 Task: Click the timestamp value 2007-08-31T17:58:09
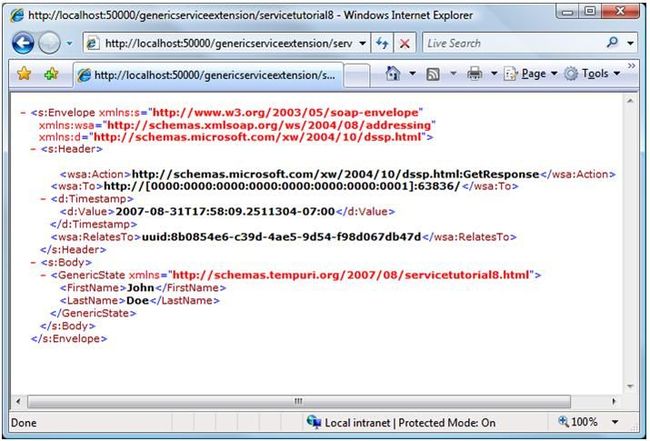pyautogui.click(x=225, y=212)
